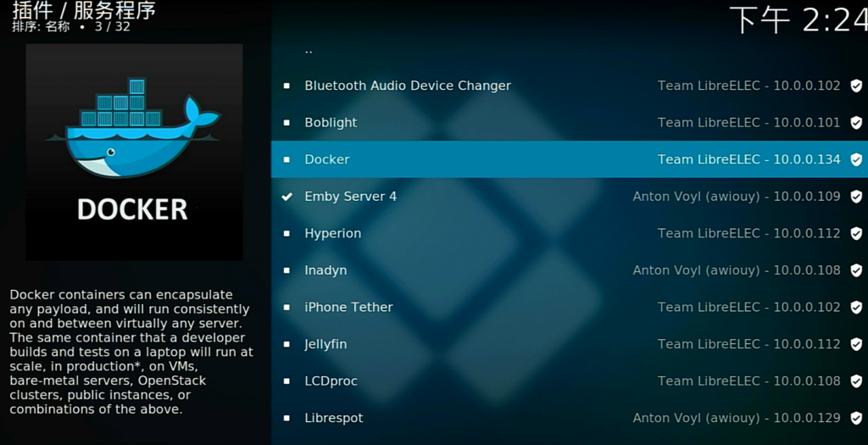Select the Librespot add-on
868x445 pixels.
coord(569,419)
